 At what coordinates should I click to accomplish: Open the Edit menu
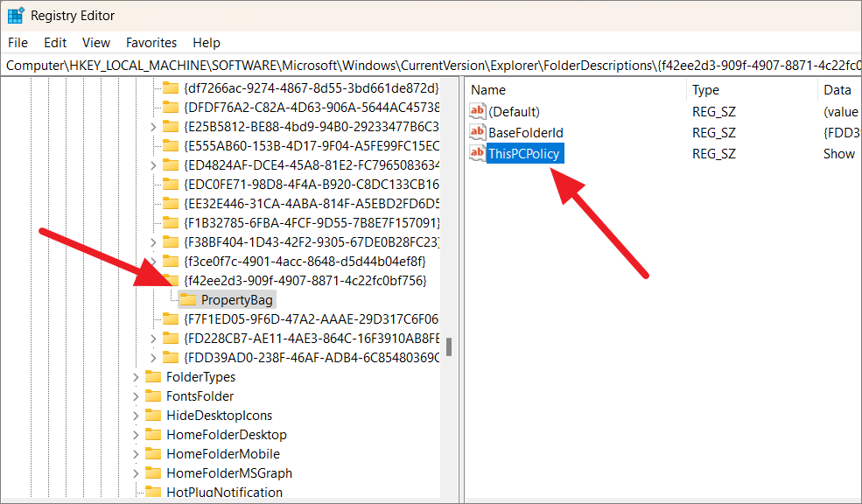pos(55,43)
